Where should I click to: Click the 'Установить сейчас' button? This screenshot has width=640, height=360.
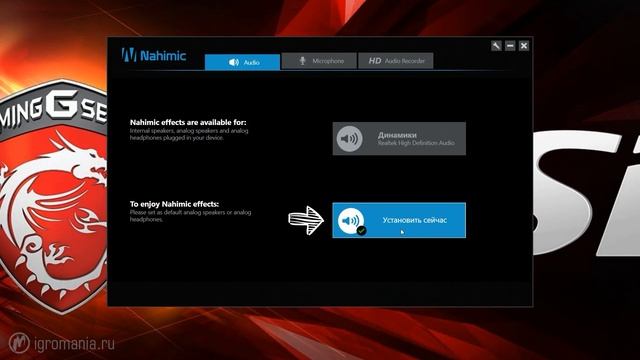(399, 220)
